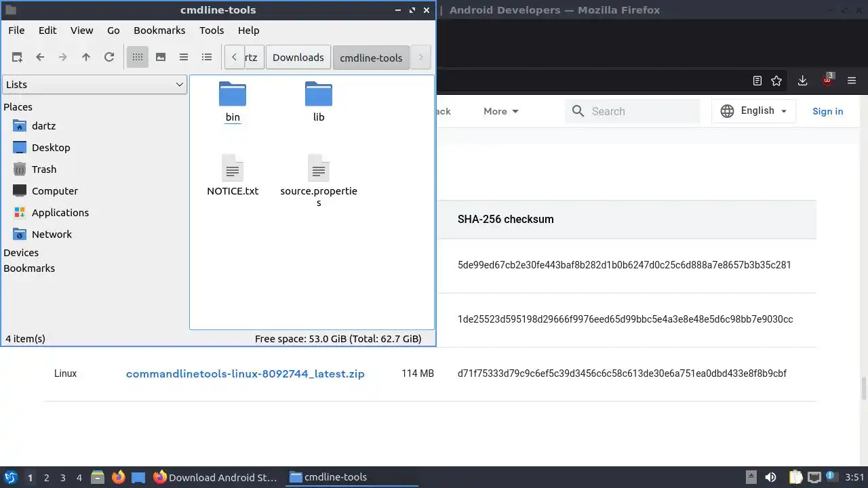The width and height of the screenshot is (868, 488).
Task: Open dartz home in Places
Action: pyautogui.click(x=43, y=126)
